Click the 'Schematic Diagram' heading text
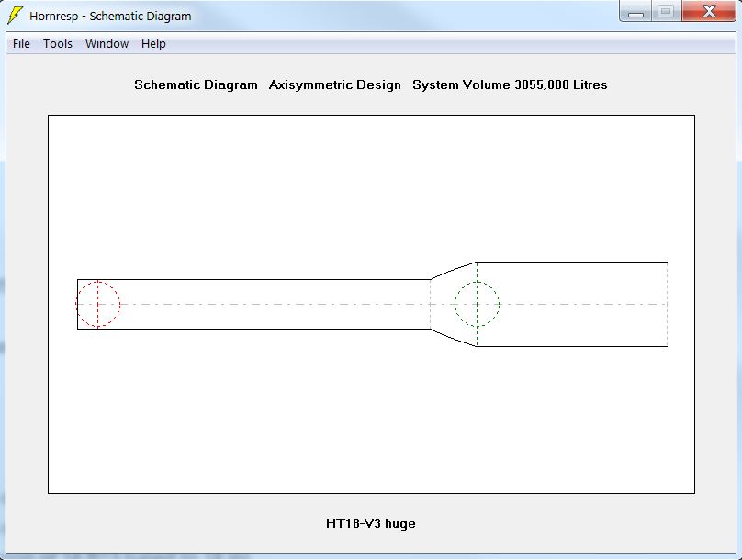The height and width of the screenshot is (560, 742). tap(196, 84)
